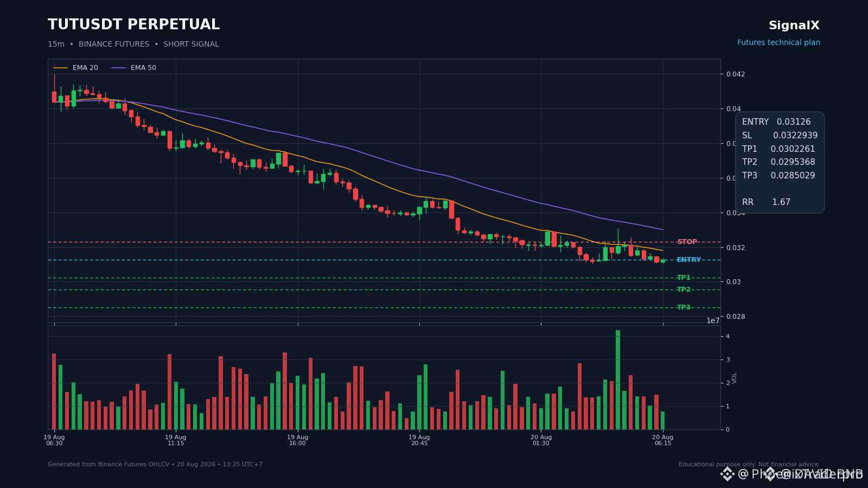Click the green TP1 label on the chart

684,278
